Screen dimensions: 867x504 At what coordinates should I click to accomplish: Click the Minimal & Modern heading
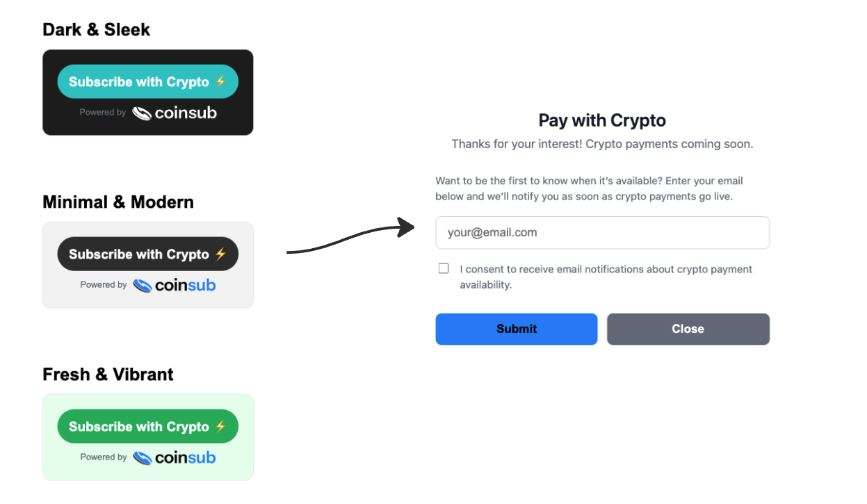pos(118,202)
